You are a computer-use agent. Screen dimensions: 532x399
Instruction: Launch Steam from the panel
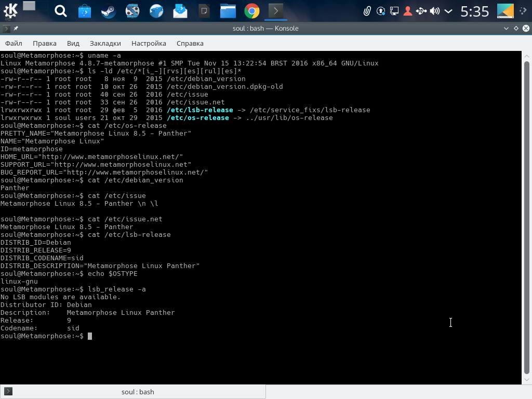(109, 11)
